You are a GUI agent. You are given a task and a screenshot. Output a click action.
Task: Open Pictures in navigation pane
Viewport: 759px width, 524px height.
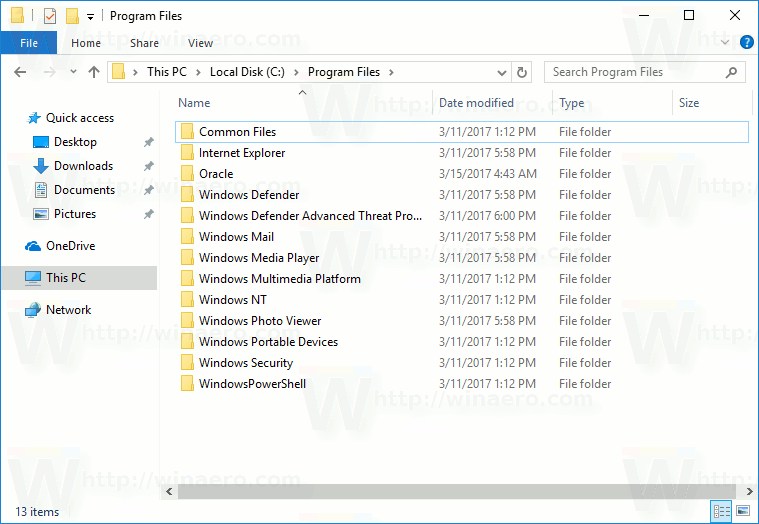click(75, 213)
